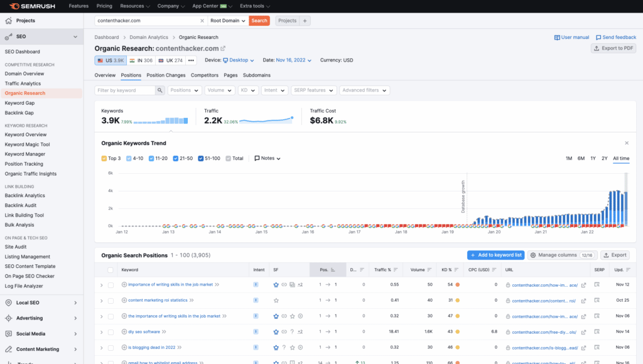Check row 'diy seo software'
This screenshot has width=643, height=364.
click(x=111, y=332)
